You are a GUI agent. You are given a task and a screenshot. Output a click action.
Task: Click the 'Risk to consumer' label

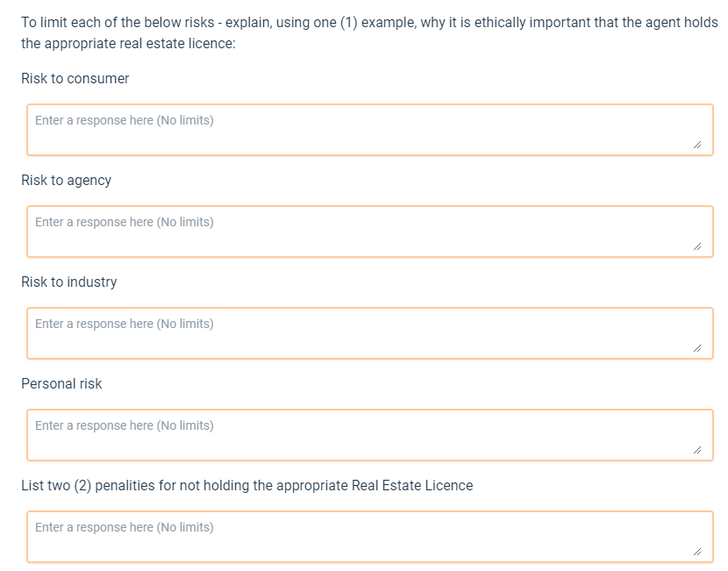click(75, 78)
